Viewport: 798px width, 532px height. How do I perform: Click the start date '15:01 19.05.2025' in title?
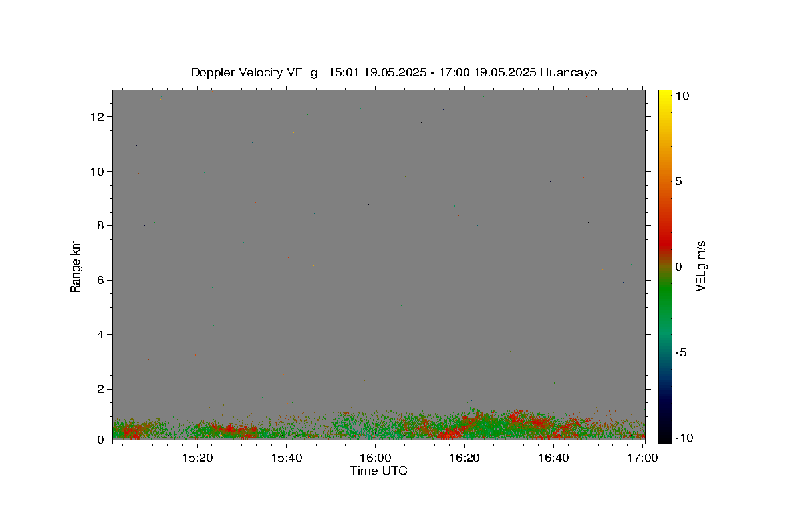pyautogui.click(x=377, y=72)
